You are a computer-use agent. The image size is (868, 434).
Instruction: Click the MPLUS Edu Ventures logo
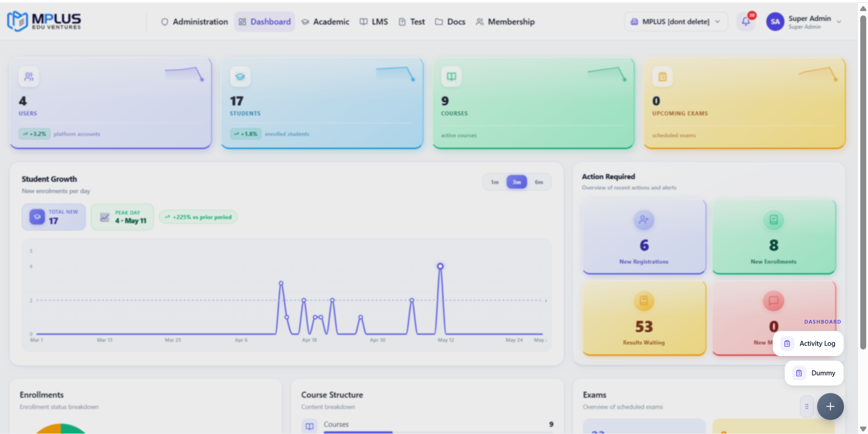coord(44,21)
